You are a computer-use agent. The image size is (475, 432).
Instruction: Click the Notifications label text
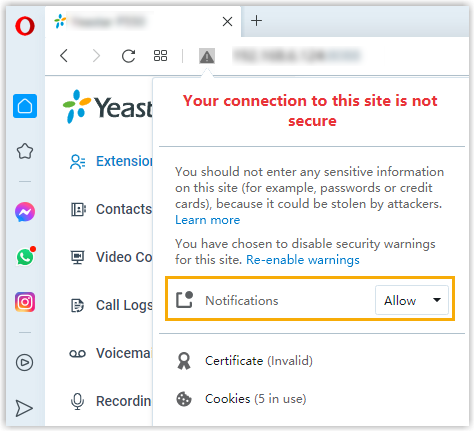pos(242,301)
